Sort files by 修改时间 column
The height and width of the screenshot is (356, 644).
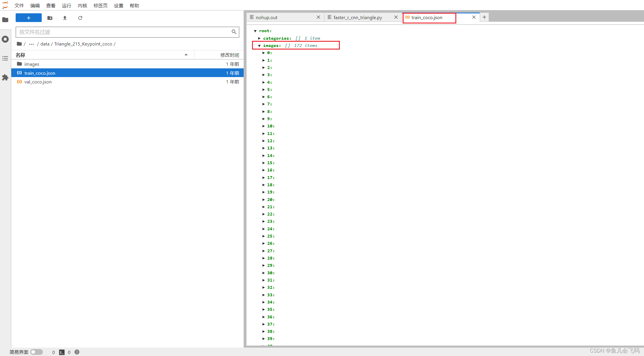(229, 55)
